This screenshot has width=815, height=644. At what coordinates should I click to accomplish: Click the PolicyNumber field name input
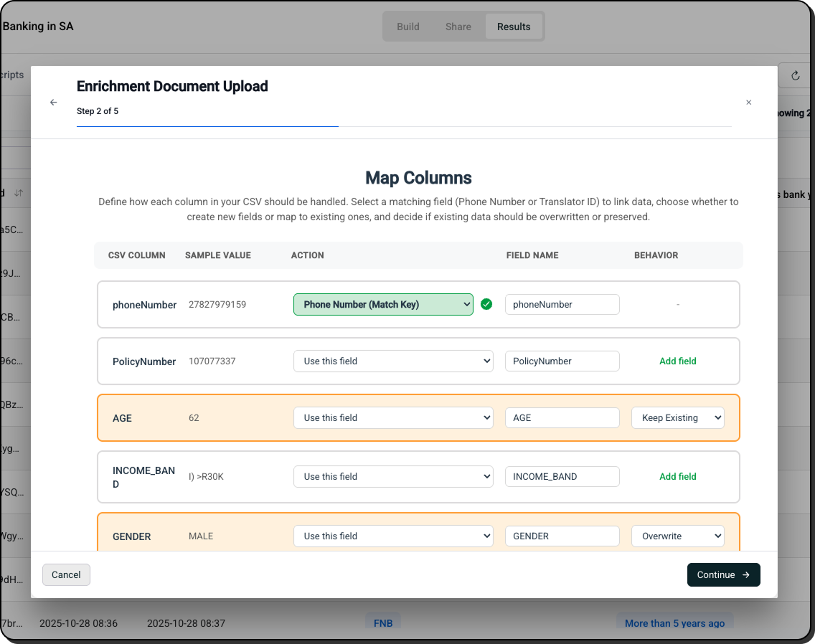(x=562, y=361)
